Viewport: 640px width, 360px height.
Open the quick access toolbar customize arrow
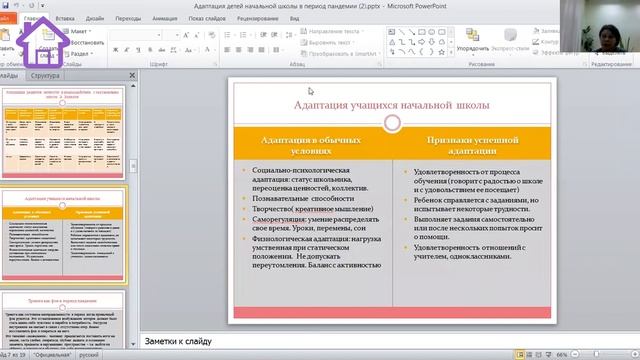click(42, 6)
